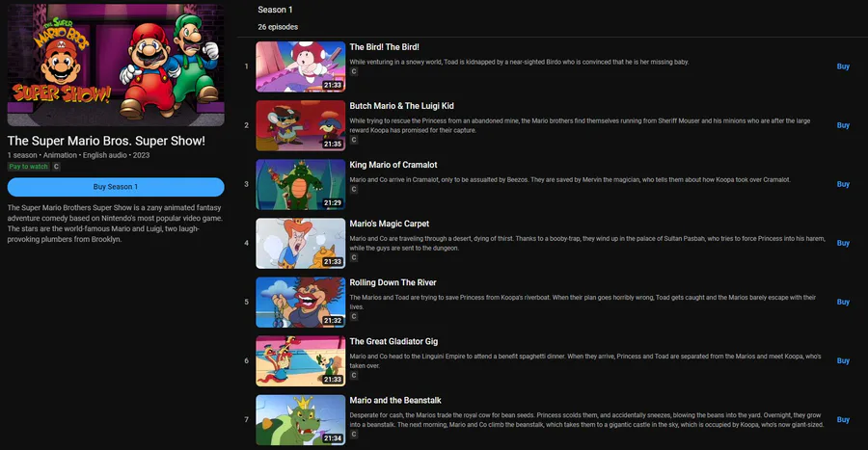The height and width of the screenshot is (450, 868).
Task: Play Mario and the Beanstalk thumbnail
Action: tap(301, 419)
